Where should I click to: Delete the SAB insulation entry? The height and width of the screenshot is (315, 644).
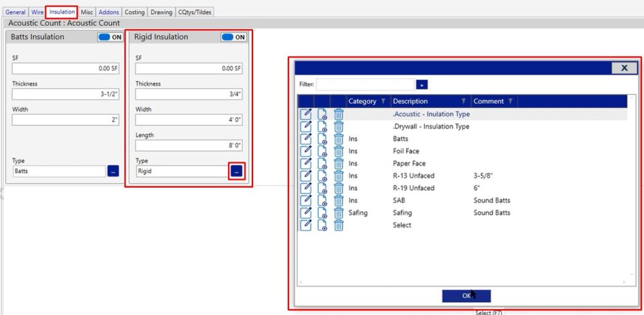339,200
